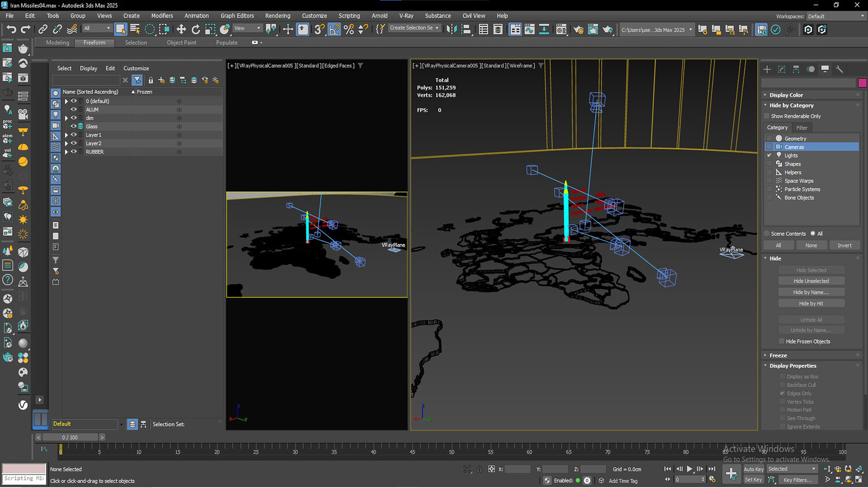Open the Create Selection Set dropdown
868x488 pixels.
point(437,28)
